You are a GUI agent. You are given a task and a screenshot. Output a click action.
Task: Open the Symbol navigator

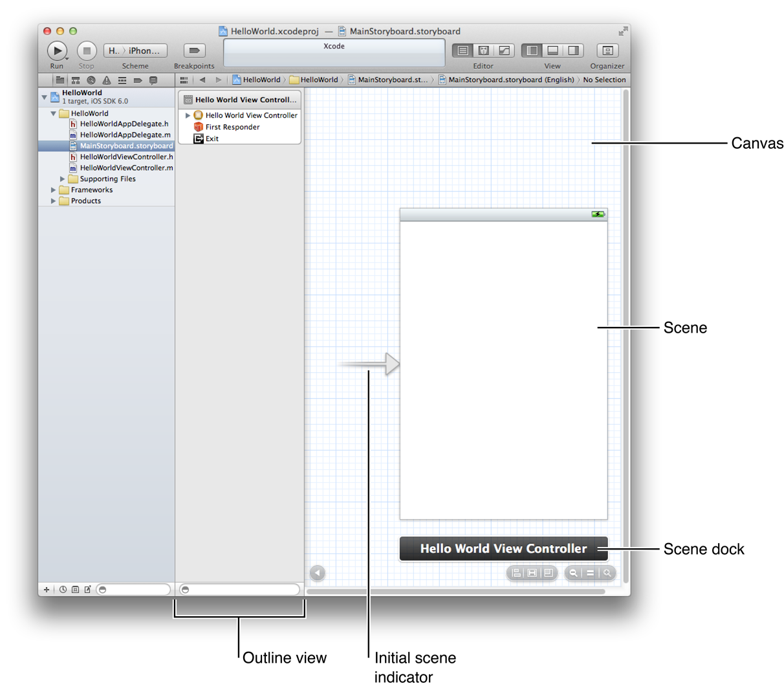click(76, 80)
